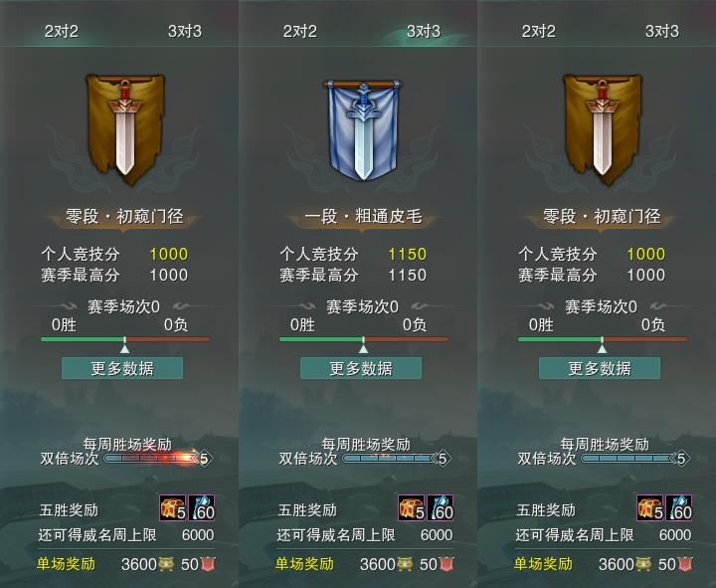Click the right panel's gold sword banner emblem
This screenshot has width=716, height=588.
pos(603,129)
